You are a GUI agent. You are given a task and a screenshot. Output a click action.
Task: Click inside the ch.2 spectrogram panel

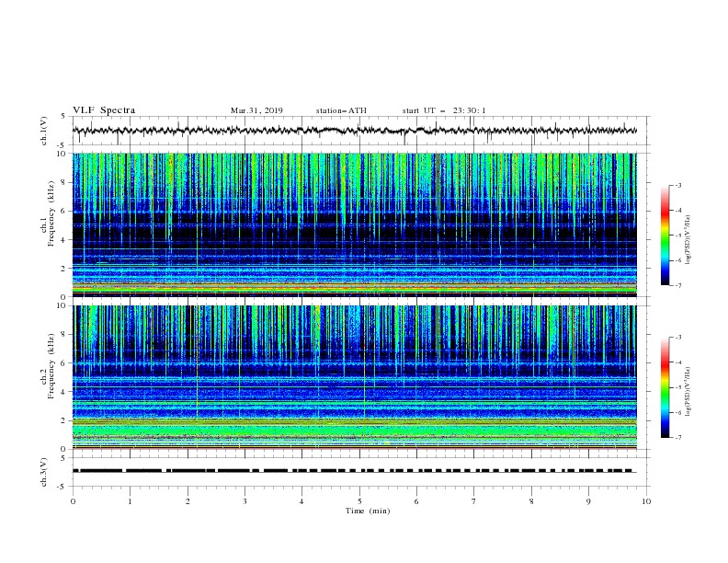coord(354,377)
